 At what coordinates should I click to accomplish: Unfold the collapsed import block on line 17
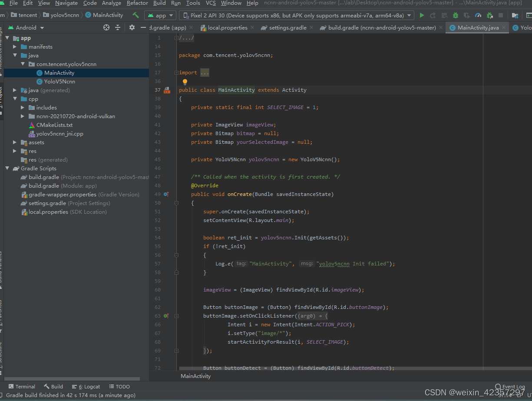(176, 73)
